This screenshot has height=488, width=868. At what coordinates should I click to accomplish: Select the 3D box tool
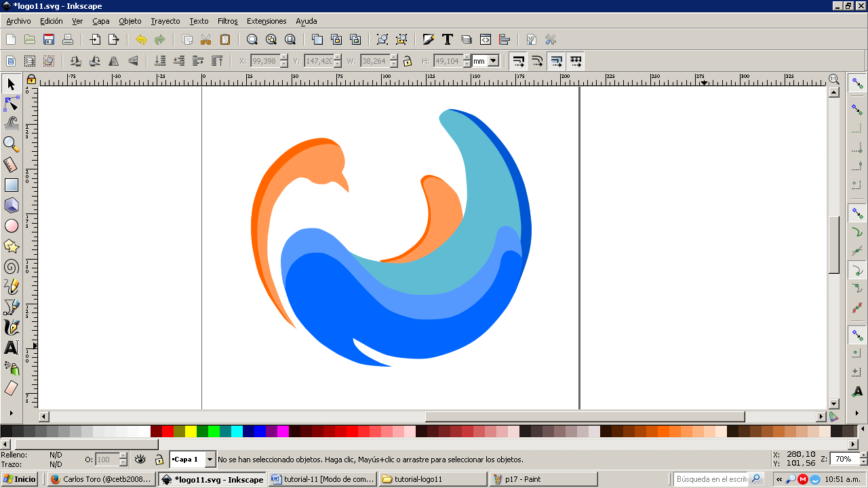pyautogui.click(x=11, y=205)
